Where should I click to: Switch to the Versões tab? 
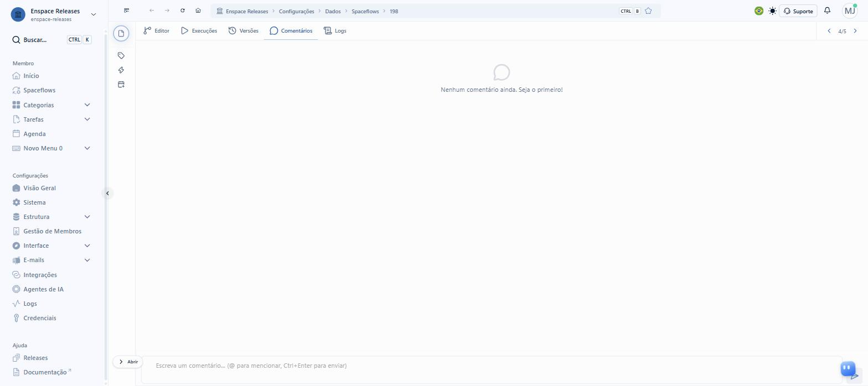coord(244,31)
